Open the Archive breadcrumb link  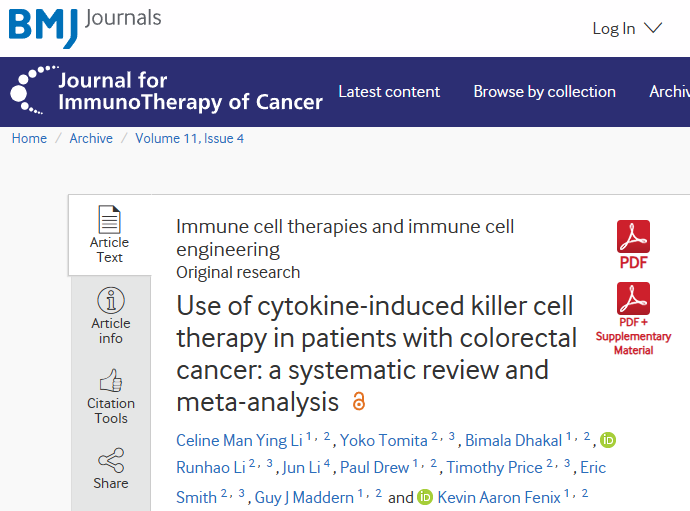tap(91, 138)
